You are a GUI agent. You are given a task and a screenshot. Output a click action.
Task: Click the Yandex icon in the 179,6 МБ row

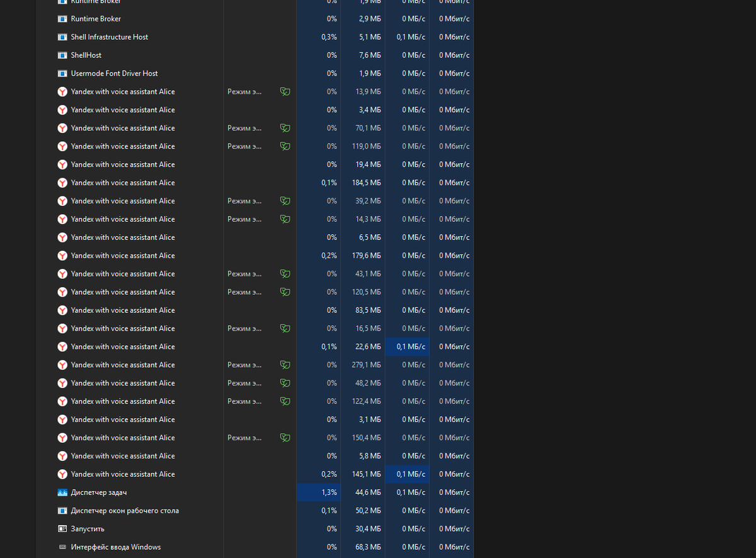pos(62,256)
